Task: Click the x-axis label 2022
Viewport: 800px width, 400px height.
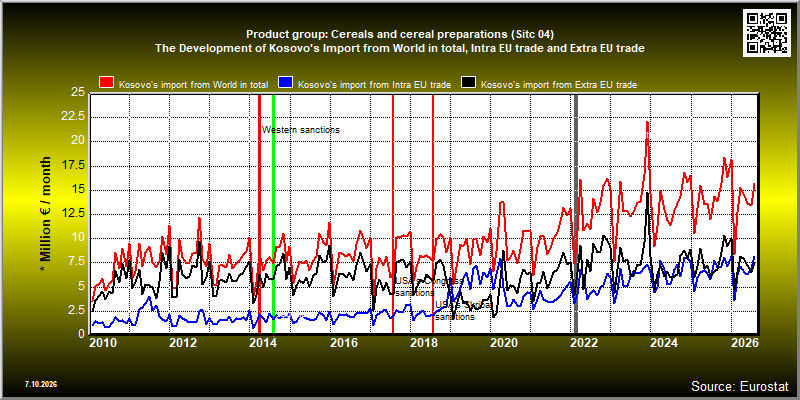Action: point(584,343)
